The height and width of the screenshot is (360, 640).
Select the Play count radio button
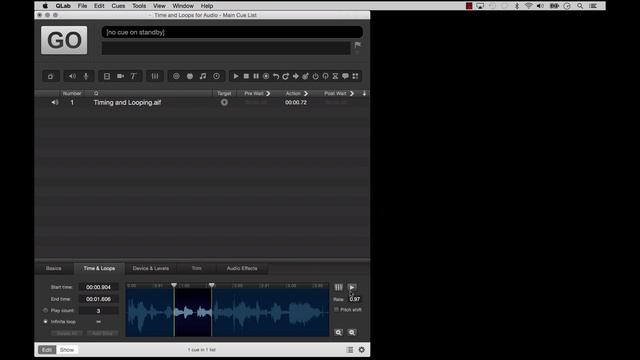[45, 311]
